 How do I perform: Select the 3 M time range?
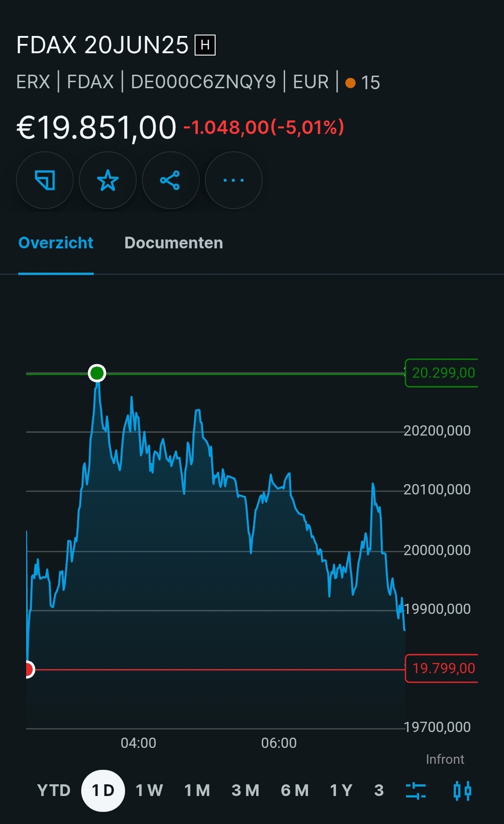point(245,790)
